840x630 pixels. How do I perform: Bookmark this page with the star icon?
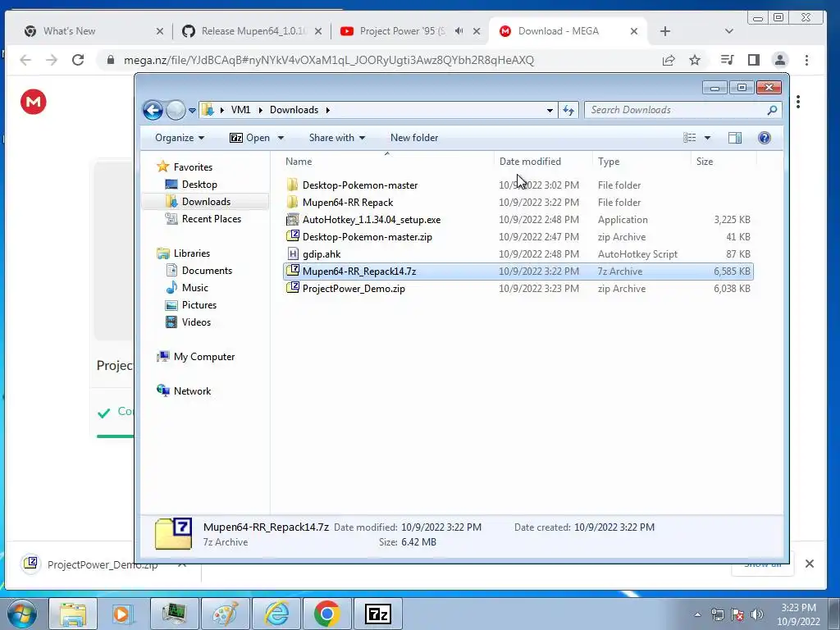point(695,60)
